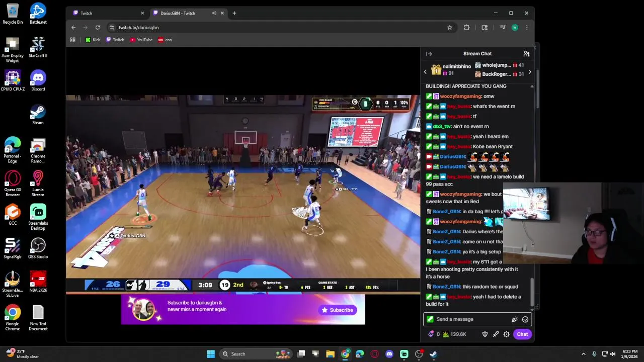
Task: Open the Chrome media controls icon
Action: pos(503,28)
